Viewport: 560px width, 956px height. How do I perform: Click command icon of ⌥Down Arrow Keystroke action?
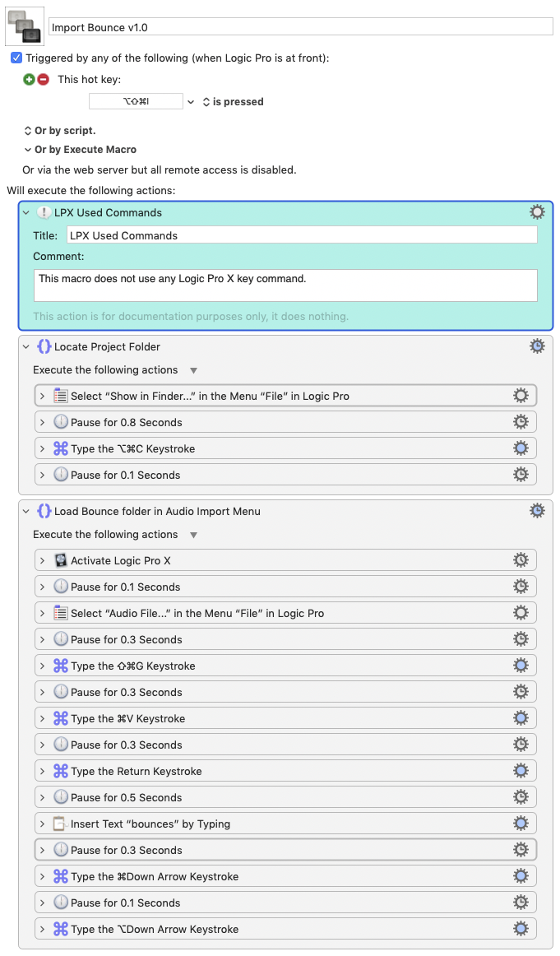tap(60, 929)
